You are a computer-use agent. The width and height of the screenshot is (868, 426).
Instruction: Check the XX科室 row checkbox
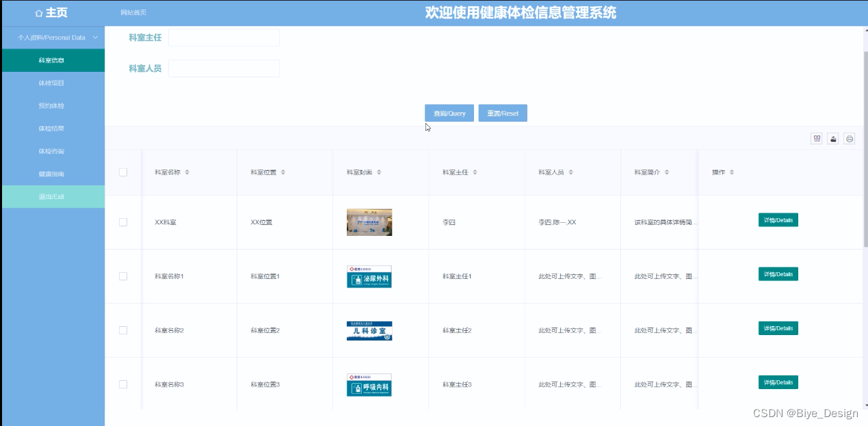[x=123, y=222]
